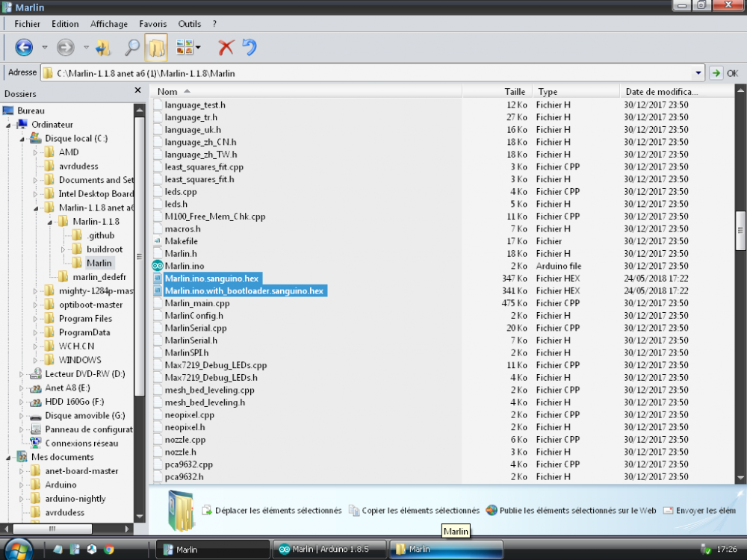747x560 pixels.
Task: Click Copier les éléments sélectionnés link
Action: pos(421,511)
